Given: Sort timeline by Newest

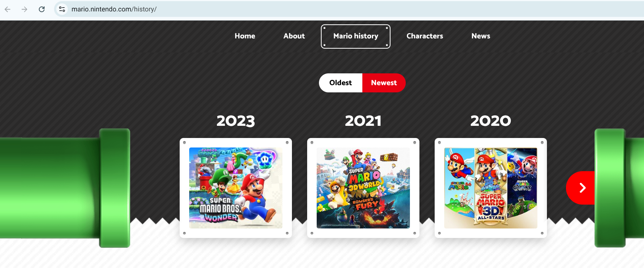Looking at the screenshot, I should pyautogui.click(x=384, y=83).
